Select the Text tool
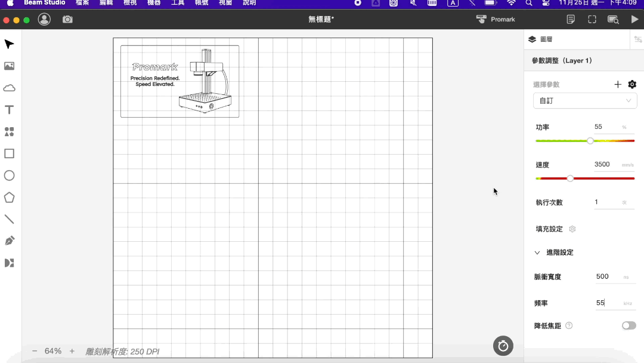Screen dimensions: 644x363 (x=9, y=110)
